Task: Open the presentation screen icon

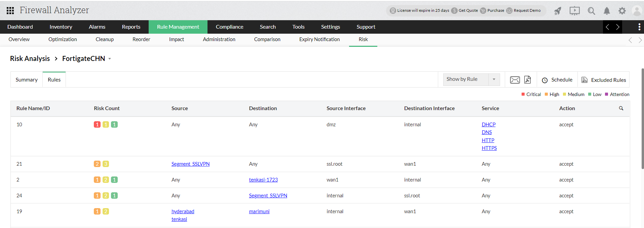Action: (574, 11)
